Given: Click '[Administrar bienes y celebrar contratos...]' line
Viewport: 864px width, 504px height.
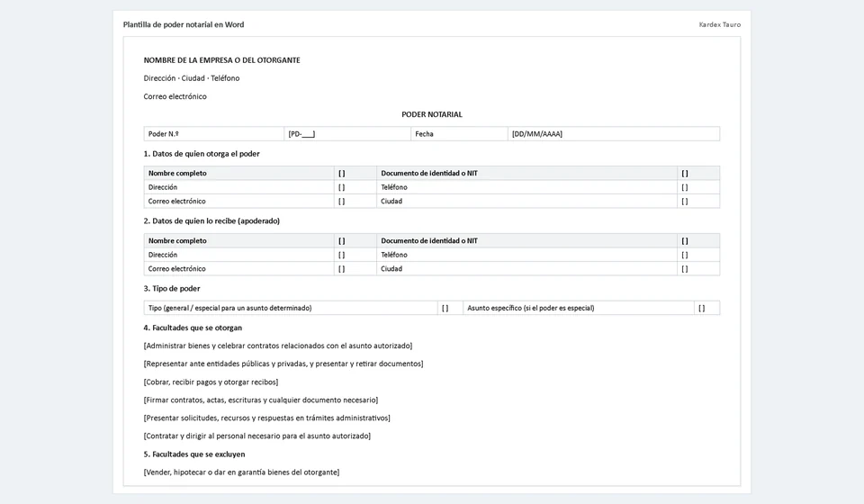Looking at the screenshot, I should 278,346.
